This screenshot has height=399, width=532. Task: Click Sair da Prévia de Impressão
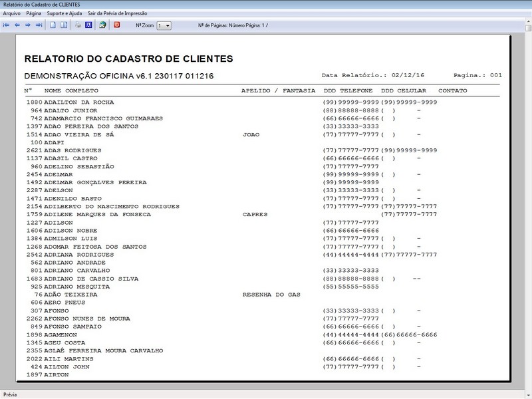(x=118, y=13)
